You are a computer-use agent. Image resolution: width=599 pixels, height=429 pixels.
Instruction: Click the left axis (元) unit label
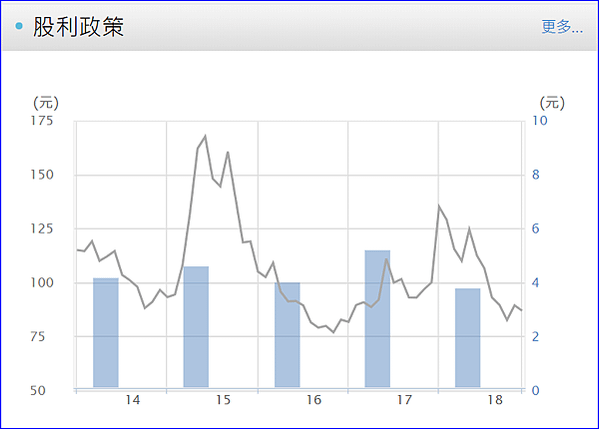(46, 103)
